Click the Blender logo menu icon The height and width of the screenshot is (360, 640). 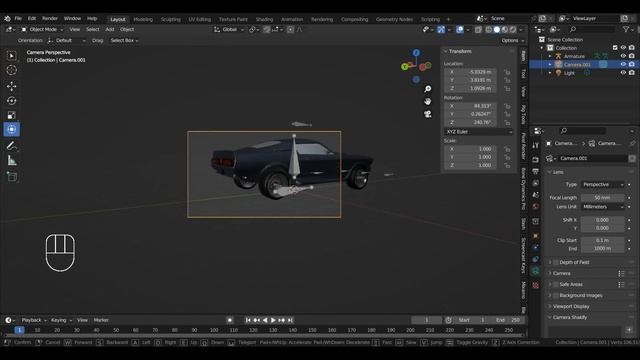7,18
